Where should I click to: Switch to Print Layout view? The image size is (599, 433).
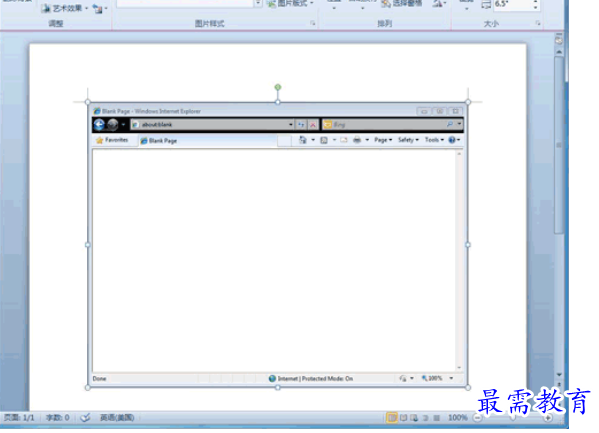[392, 418]
